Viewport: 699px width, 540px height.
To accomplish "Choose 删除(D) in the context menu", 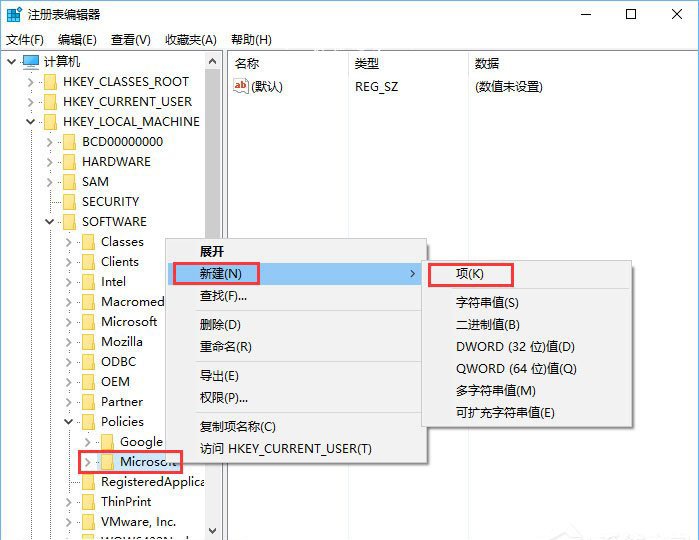I will point(296,325).
